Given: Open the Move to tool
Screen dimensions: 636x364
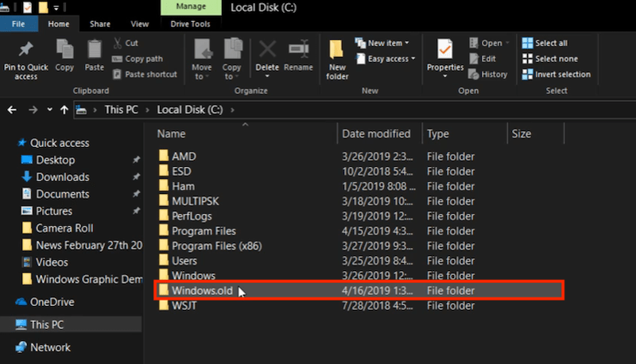Looking at the screenshot, I should click(202, 59).
